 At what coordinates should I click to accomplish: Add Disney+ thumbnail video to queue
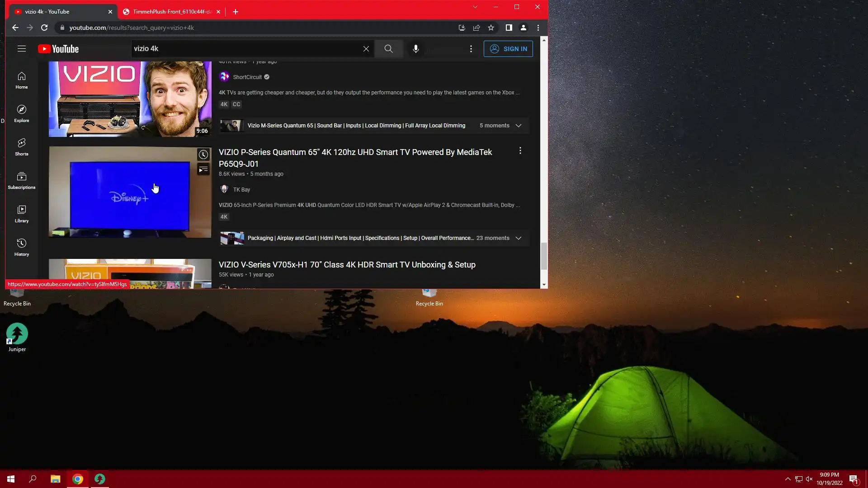coord(203,169)
